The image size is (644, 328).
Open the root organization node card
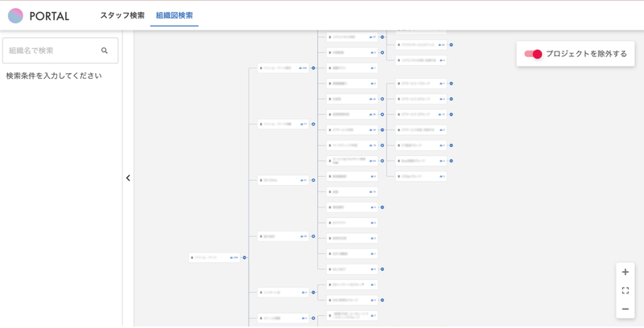coord(213,258)
